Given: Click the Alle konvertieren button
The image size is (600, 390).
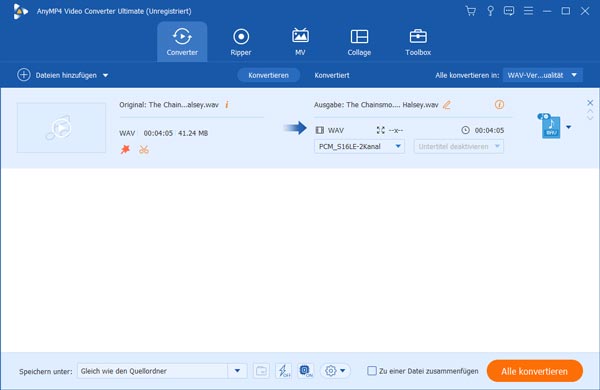Looking at the screenshot, I should click(535, 371).
